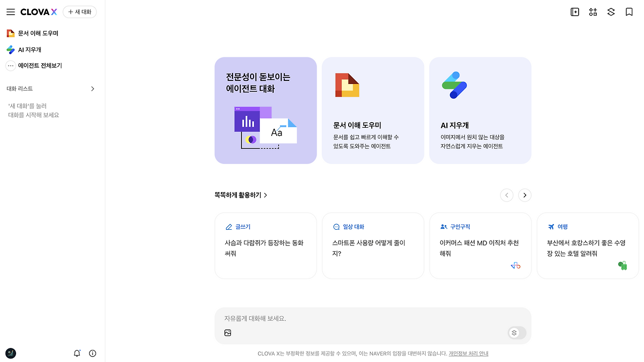Click the CLOVA X logo
Screen dimensions: 644x362
click(x=38, y=12)
